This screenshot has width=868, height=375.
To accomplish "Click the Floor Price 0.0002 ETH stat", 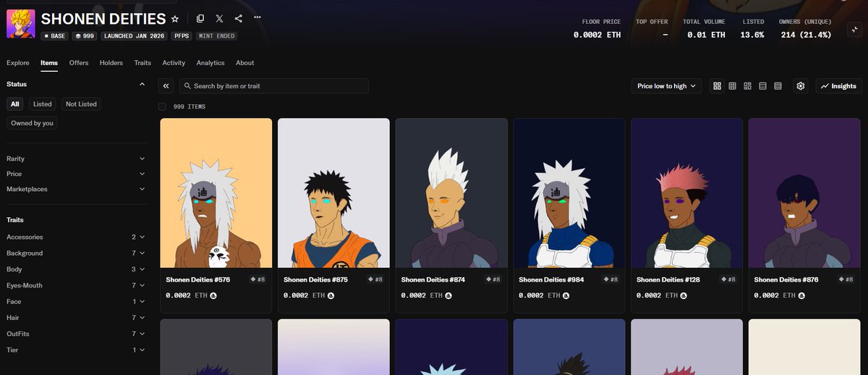I will 597,29.
